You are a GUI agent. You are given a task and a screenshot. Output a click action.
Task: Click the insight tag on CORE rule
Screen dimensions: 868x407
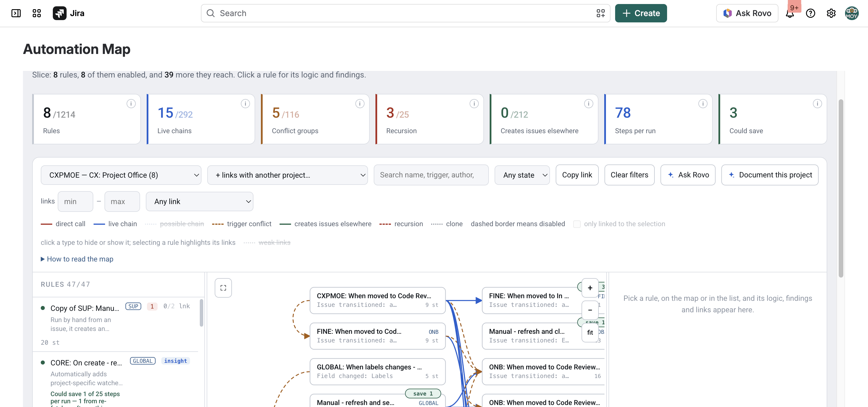[x=176, y=361]
